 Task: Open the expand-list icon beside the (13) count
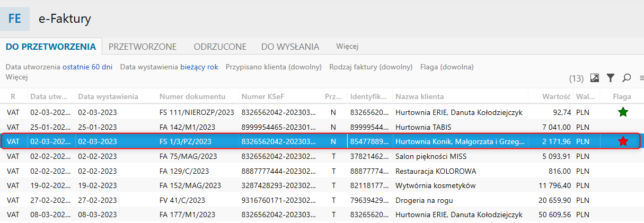pos(595,78)
